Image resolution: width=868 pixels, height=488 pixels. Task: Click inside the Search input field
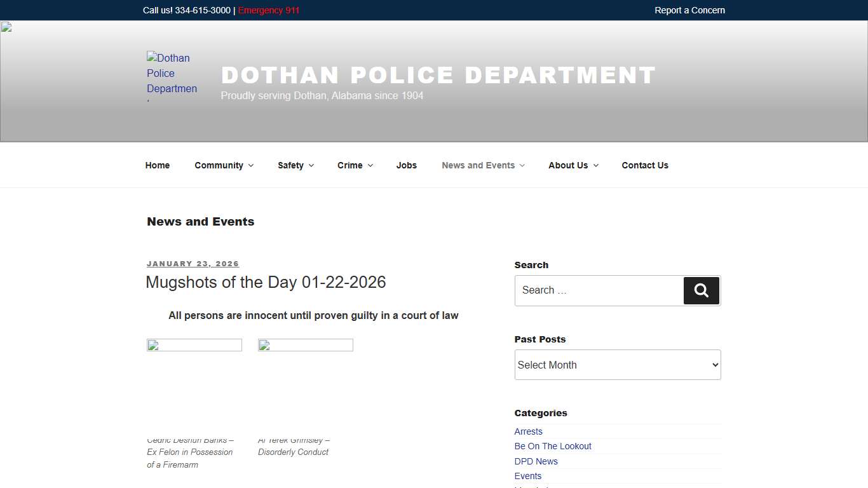(597, 290)
